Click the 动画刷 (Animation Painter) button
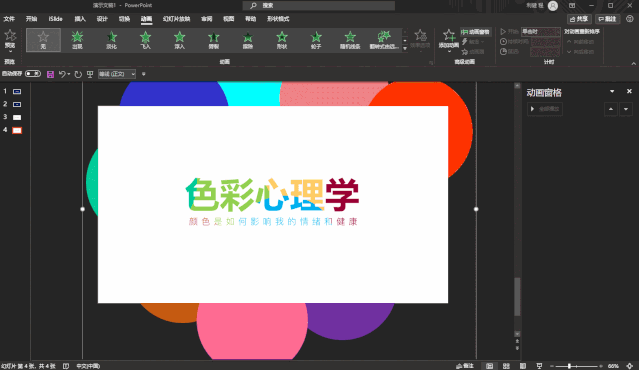This screenshot has height=370, width=639. 473,52
